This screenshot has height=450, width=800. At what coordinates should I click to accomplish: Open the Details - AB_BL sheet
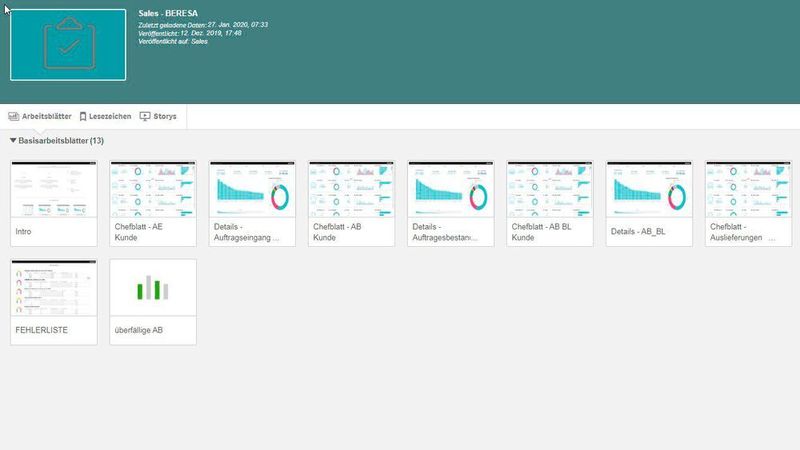click(649, 204)
